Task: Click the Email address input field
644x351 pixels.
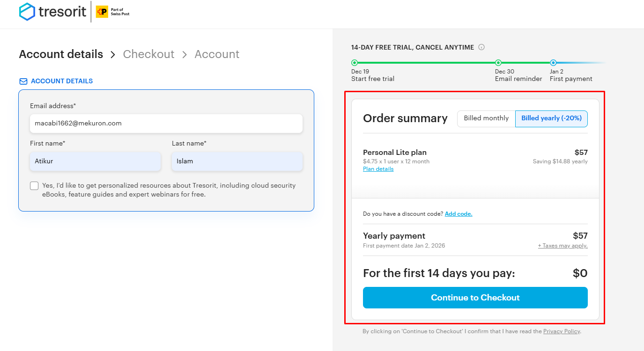Action: (x=166, y=124)
